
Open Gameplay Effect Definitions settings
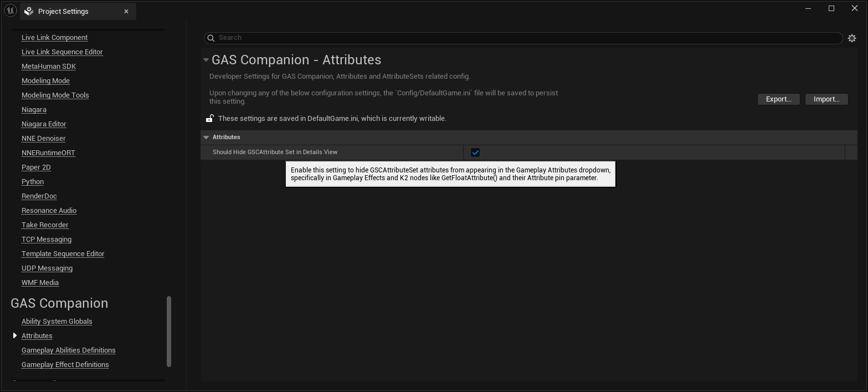[65, 364]
